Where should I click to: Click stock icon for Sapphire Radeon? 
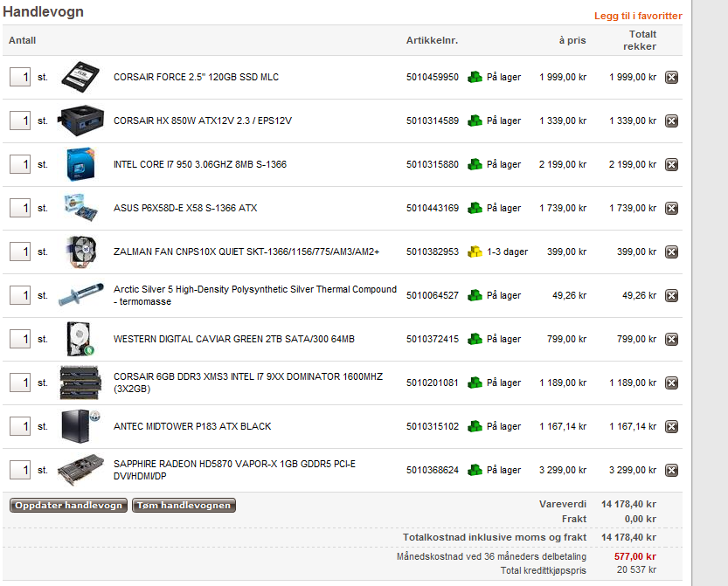tap(475, 470)
